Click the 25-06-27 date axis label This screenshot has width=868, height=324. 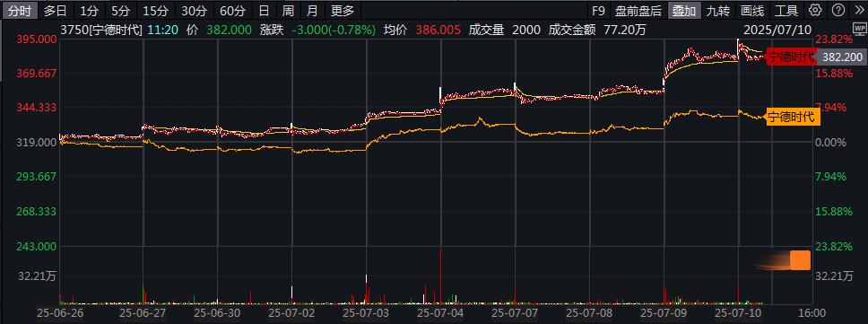(143, 313)
